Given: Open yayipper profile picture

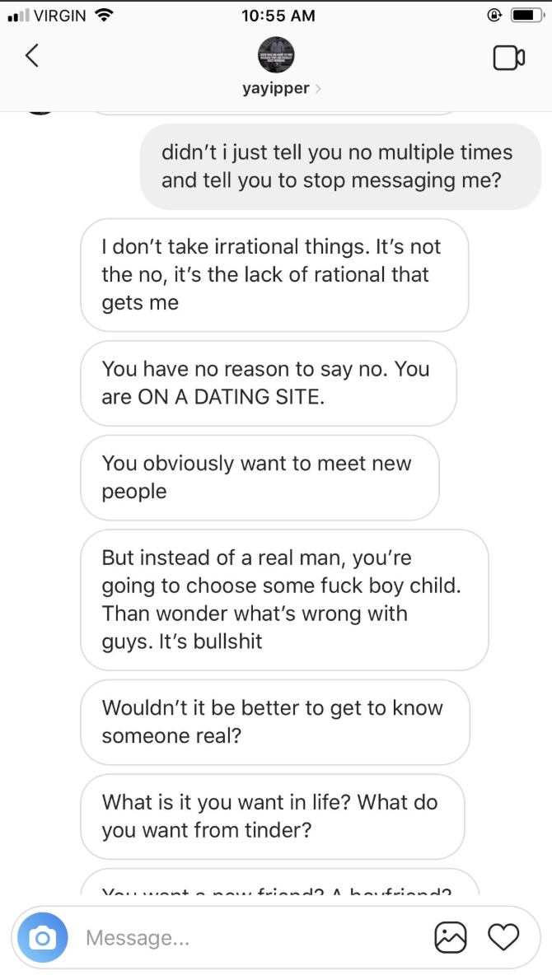Looking at the screenshot, I should pos(276,55).
